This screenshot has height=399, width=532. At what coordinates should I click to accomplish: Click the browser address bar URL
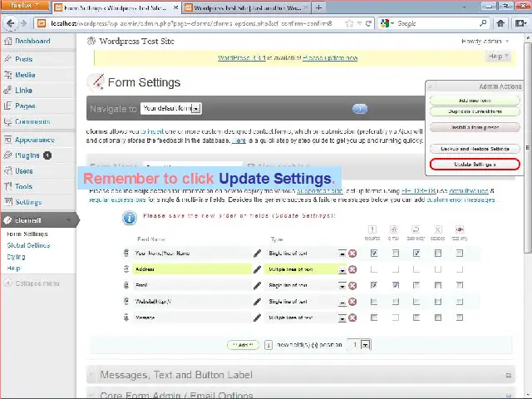192,23
